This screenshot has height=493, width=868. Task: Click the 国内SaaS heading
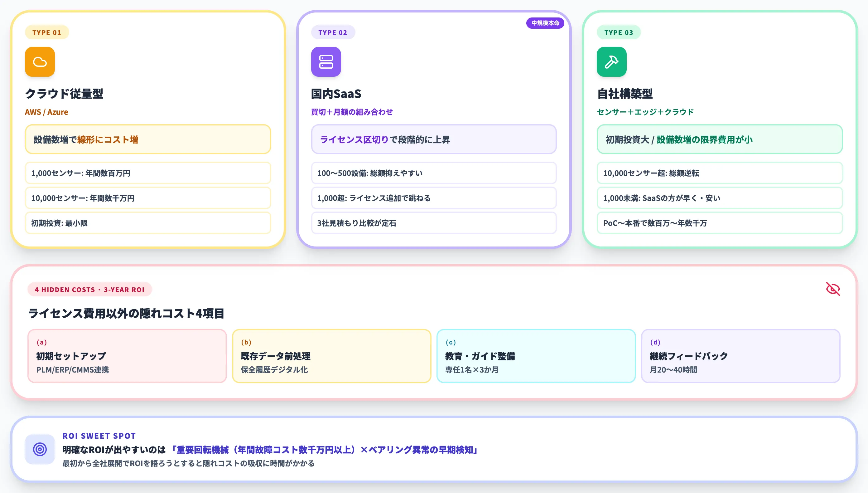[336, 94]
